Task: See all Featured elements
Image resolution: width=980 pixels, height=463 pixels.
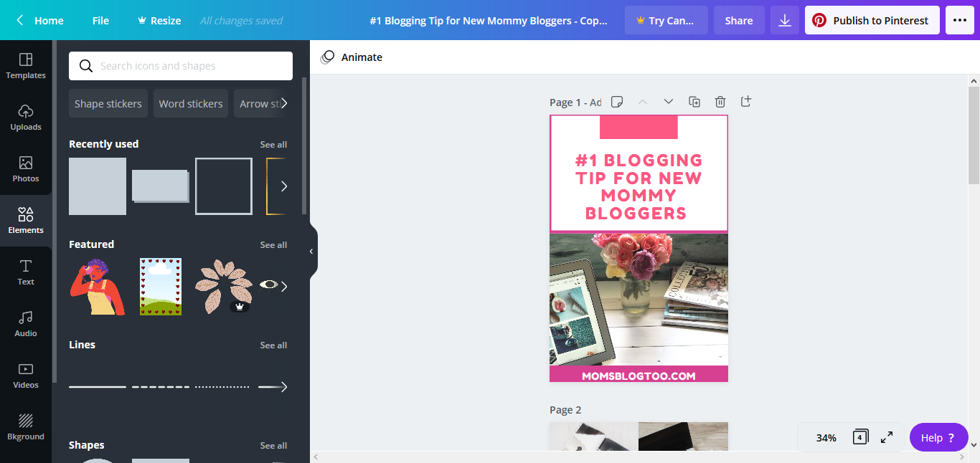Action: point(273,244)
